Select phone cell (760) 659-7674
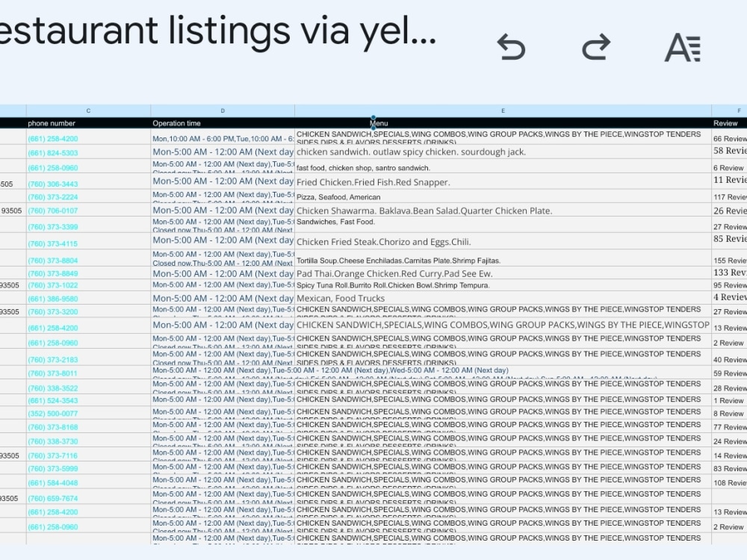The width and height of the screenshot is (747, 560). point(89,497)
